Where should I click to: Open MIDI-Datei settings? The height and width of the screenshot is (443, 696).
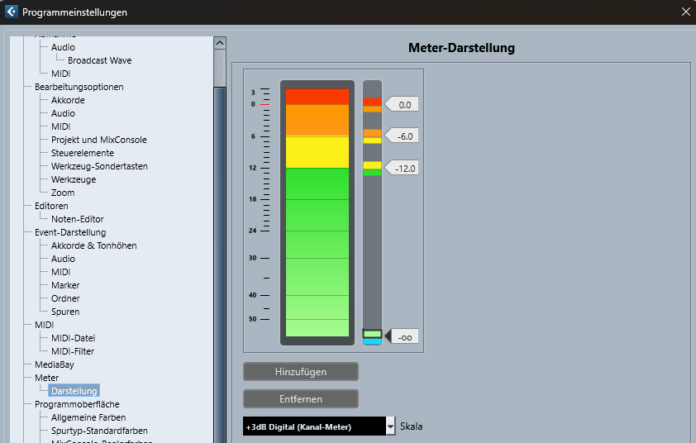(73, 338)
